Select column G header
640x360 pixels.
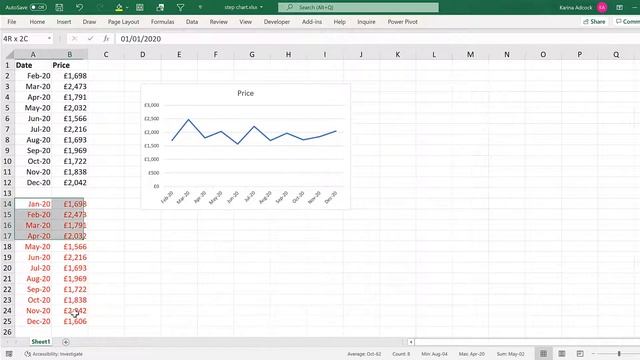click(x=252, y=54)
